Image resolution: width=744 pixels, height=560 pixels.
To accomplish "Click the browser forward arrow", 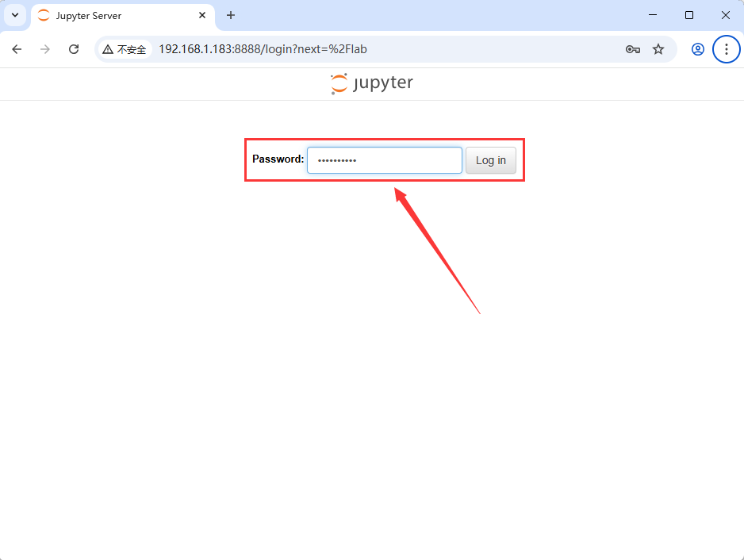I will pos(45,49).
